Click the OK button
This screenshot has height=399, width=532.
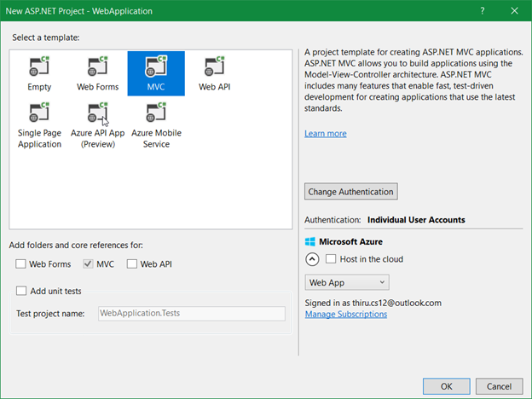(x=446, y=386)
